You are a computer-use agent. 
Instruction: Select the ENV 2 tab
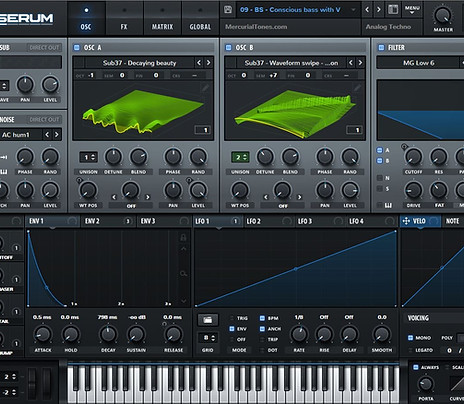(108, 221)
